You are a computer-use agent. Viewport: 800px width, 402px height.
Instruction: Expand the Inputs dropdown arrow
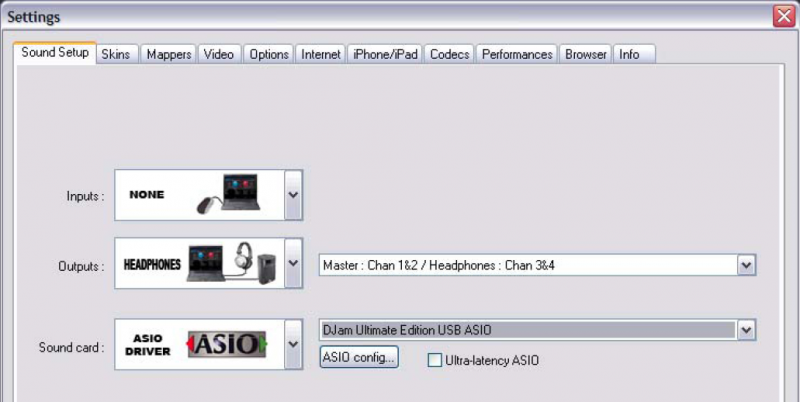(293, 195)
